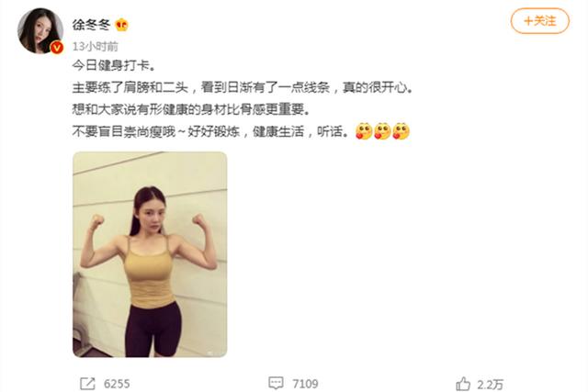Open the username link 徐冬冬
The height and width of the screenshot is (392, 588).
pos(91,25)
